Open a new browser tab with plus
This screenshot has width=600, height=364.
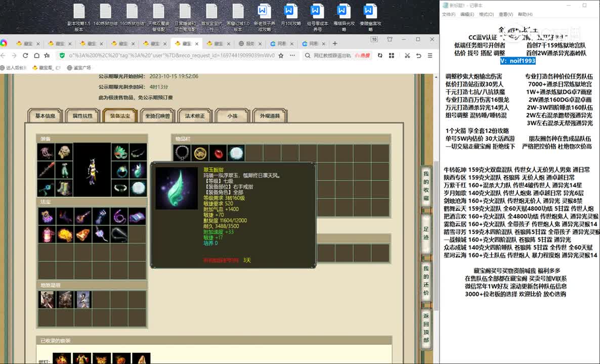335,43
